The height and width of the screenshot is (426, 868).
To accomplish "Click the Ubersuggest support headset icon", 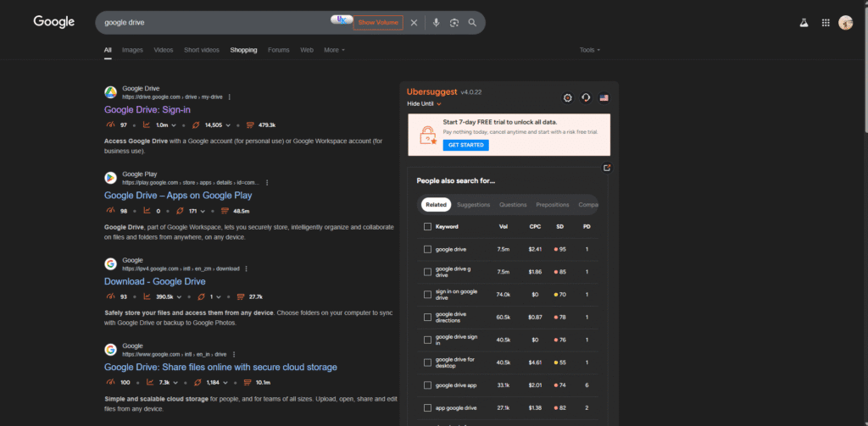I will [x=586, y=98].
